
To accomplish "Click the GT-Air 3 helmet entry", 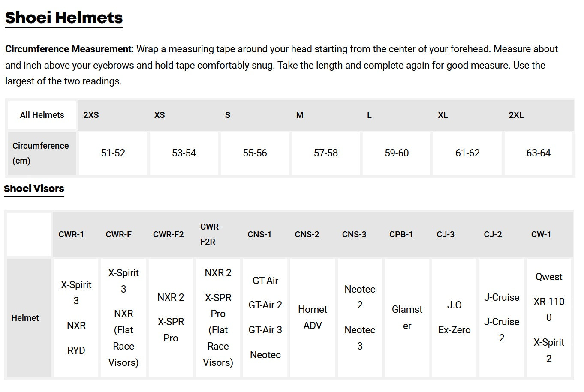I will point(265,330).
